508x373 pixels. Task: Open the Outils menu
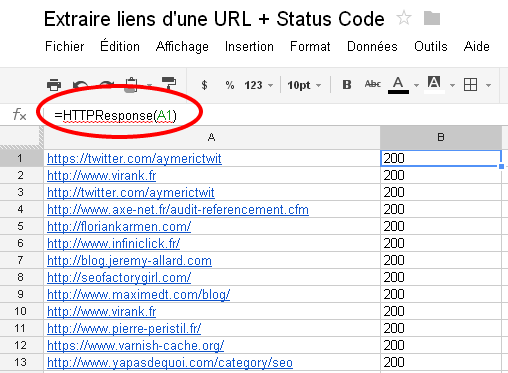click(431, 46)
